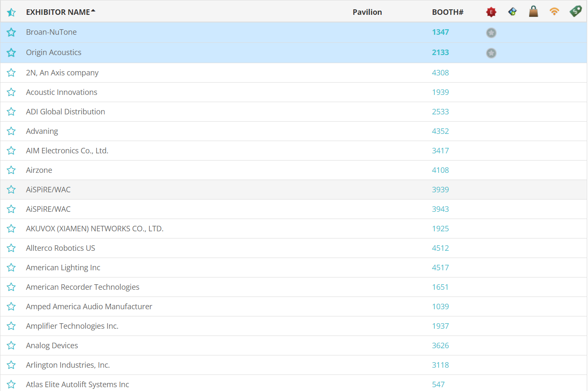Image resolution: width=588 pixels, height=391 pixels.
Task: Favorite Broan-NuTone with its star
Action: 11,32
